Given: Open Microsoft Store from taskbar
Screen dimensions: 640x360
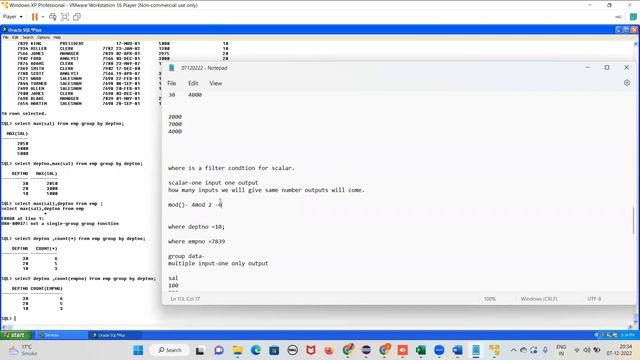Looking at the screenshot, I should pyautogui.click(x=274, y=350).
